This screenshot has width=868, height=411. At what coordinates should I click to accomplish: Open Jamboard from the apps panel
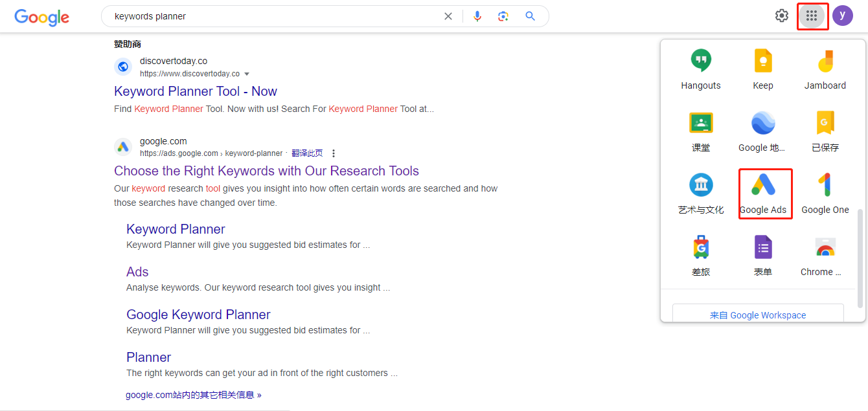(825, 69)
